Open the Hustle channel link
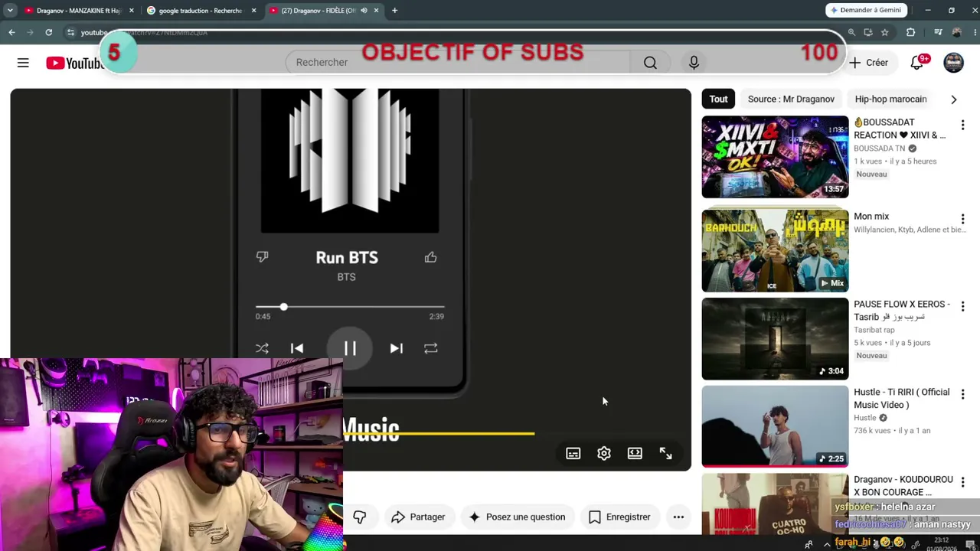This screenshot has height=551, width=980. tap(865, 418)
